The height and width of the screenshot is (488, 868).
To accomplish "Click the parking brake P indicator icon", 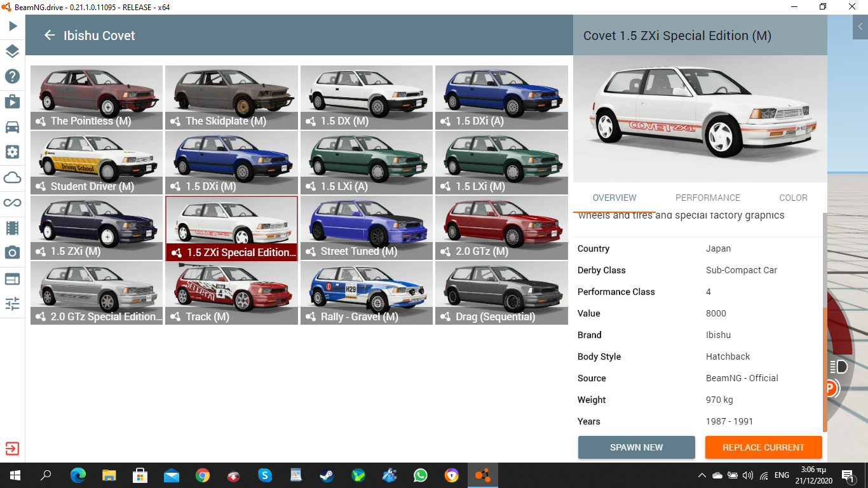I will (830, 388).
